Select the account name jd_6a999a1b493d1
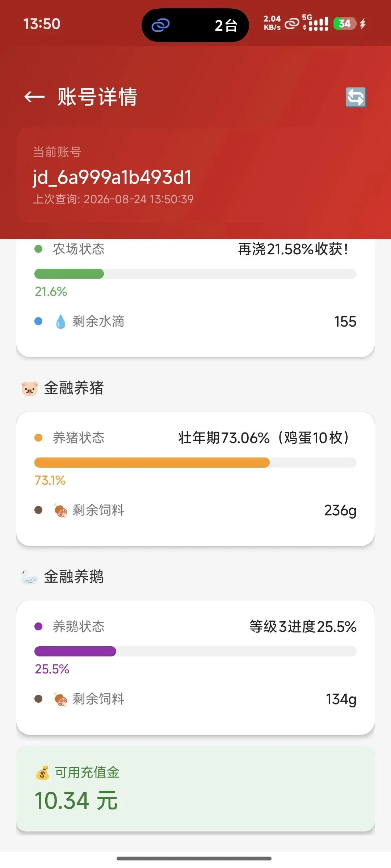The height and width of the screenshot is (868, 391). point(112,178)
